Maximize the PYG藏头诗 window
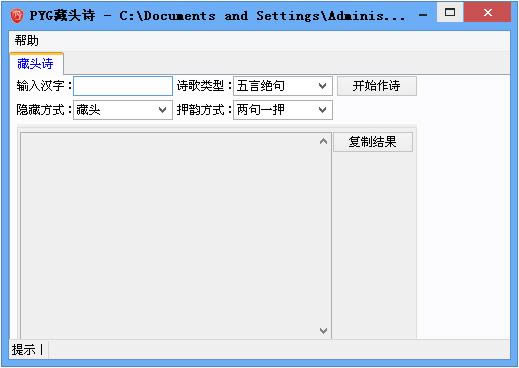The image size is (519, 368). pyautogui.click(x=450, y=13)
